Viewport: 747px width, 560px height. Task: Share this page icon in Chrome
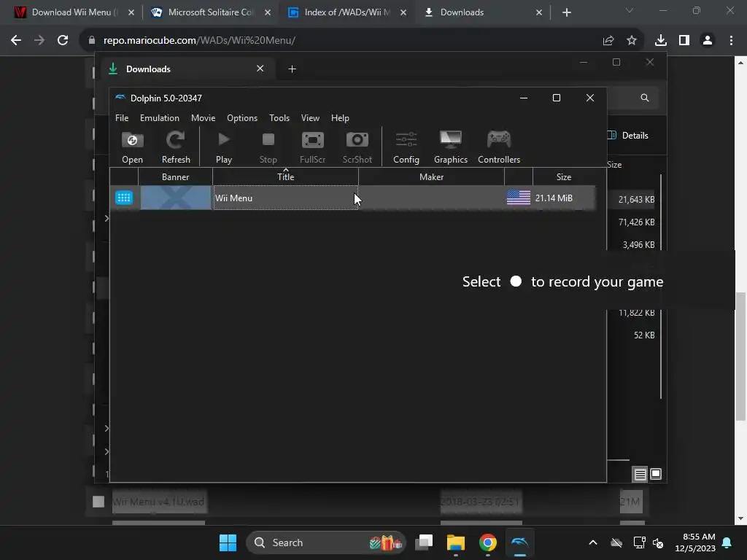(x=608, y=41)
